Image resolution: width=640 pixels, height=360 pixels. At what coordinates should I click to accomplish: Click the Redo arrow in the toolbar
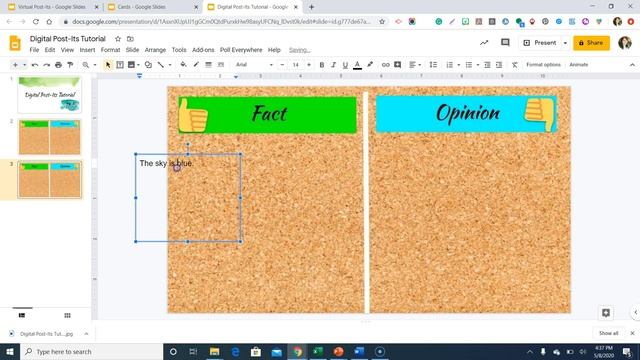tap(47, 65)
